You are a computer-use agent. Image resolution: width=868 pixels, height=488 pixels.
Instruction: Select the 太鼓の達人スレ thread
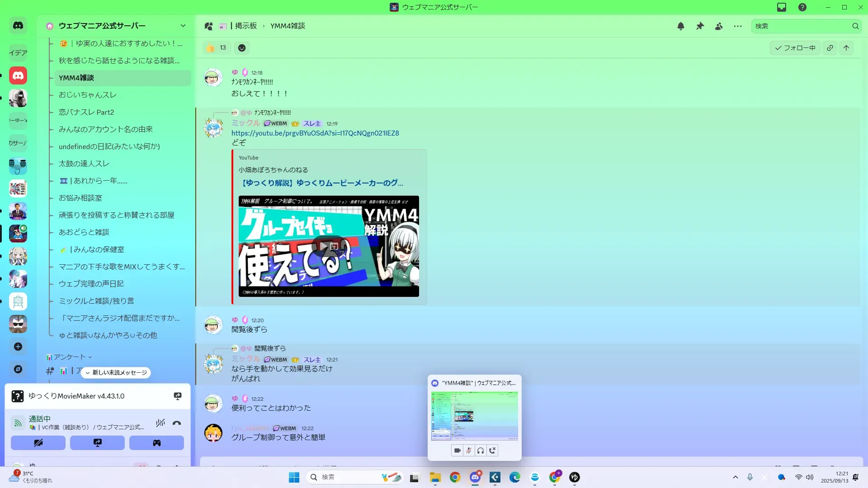84,164
